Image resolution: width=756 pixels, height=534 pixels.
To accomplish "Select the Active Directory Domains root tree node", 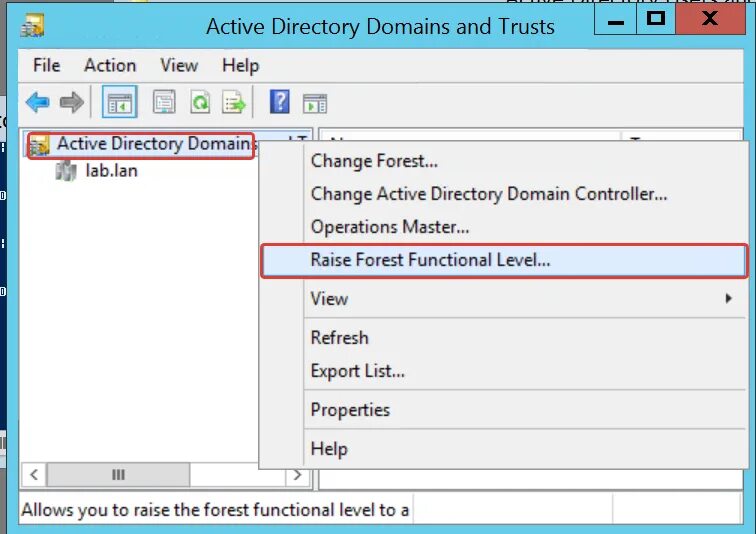I will coord(141,145).
